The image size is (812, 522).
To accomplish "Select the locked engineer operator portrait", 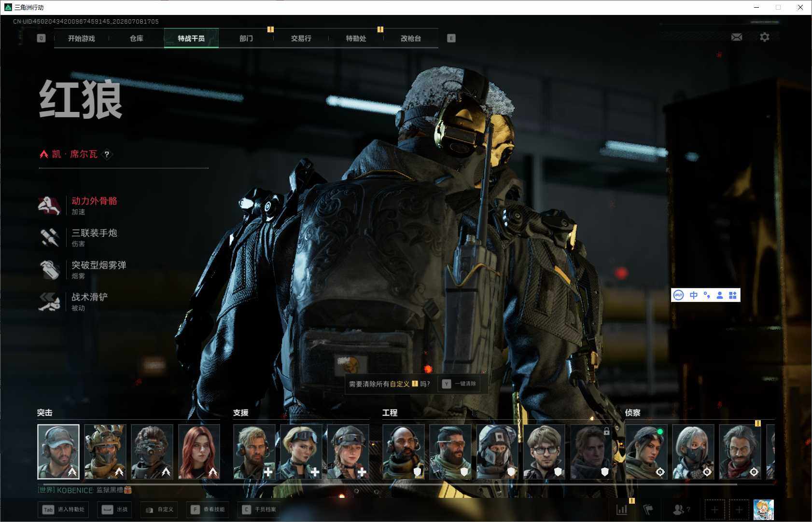I will [x=591, y=452].
